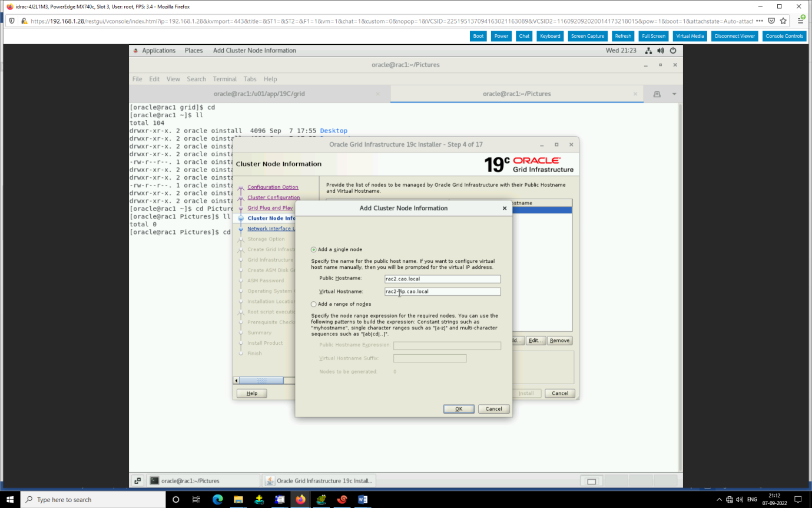Show hidden system tray icons chevron
Image resolution: width=812 pixels, height=508 pixels.
click(x=719, y=499)
